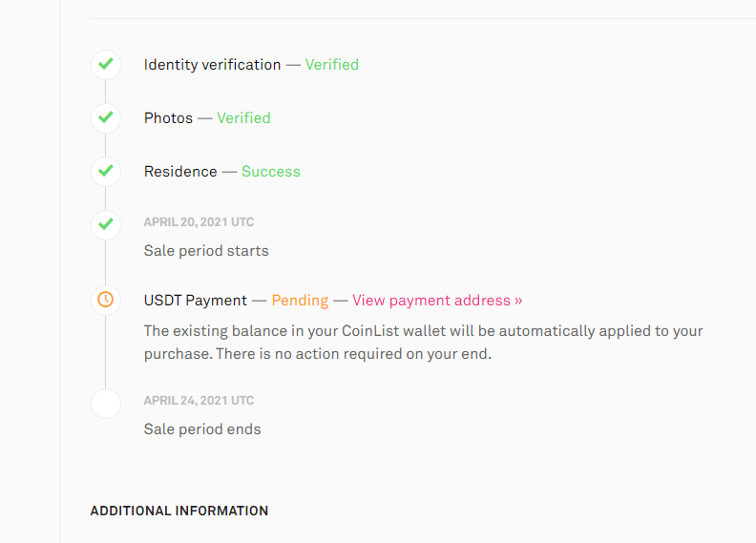
Task: Click the Sale period starts checkmark icon
Action: coord(106,225)
